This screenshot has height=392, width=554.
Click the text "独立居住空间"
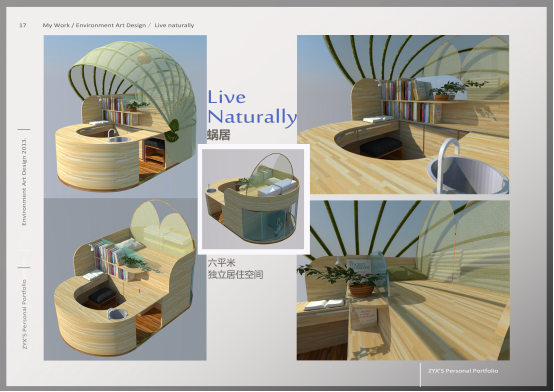click(x=235, y=274)
